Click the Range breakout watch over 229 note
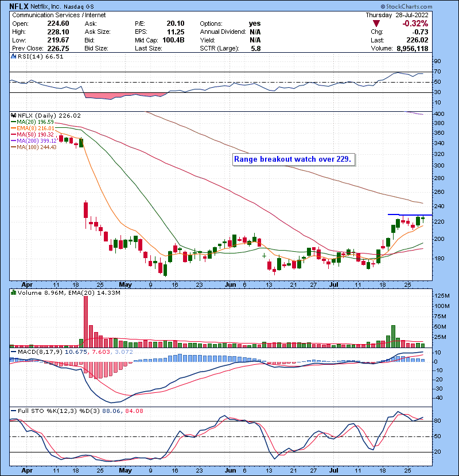The width and height of the screenshot is (459, 476). tap(293, 159)
